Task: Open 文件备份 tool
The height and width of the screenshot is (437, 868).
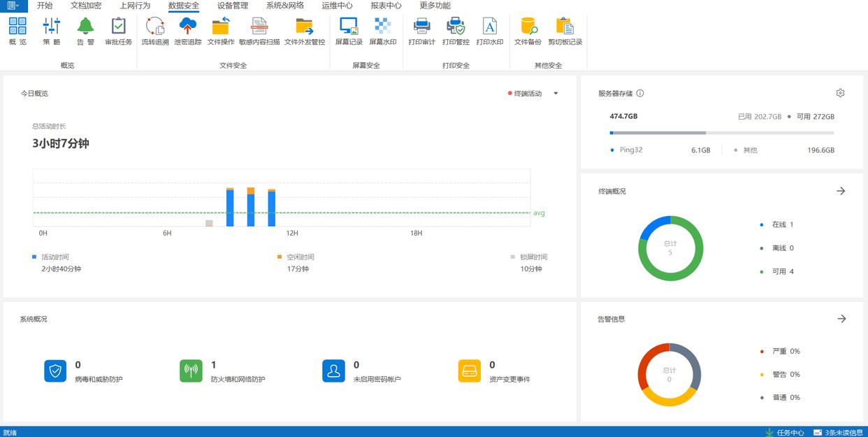Action: tap(528, 27)
